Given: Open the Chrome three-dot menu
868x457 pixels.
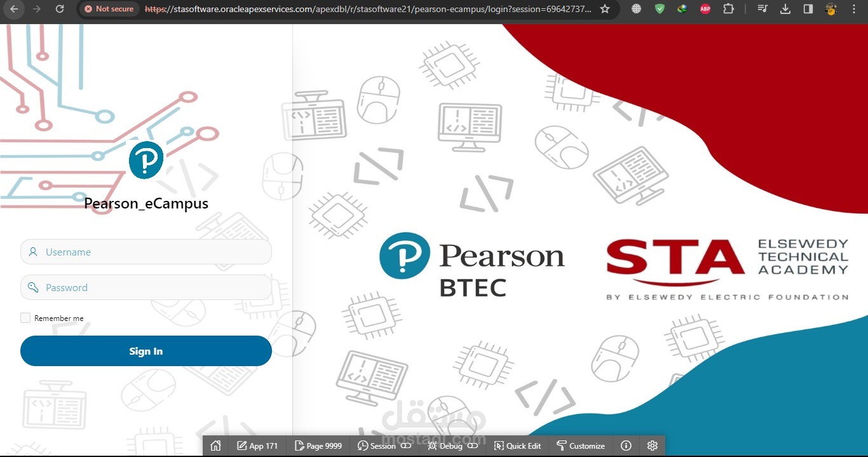Looking at the screenshot, I should coord(853,9).
